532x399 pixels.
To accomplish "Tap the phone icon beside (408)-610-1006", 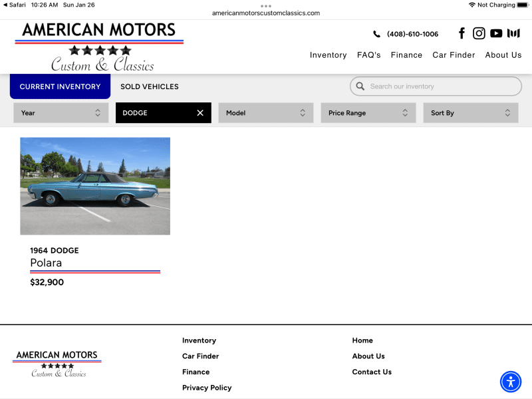I will point(377,34).
